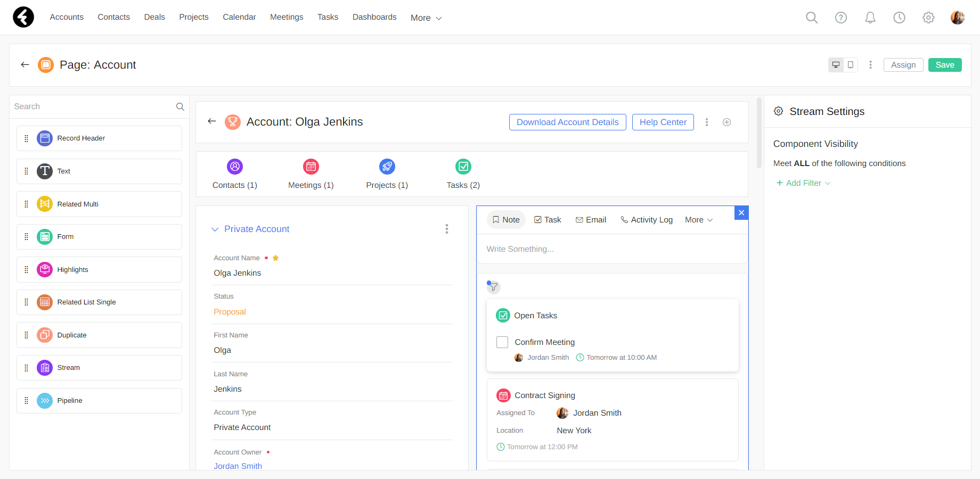Click the Highlights component icon
This screenshot has height=479, width=980.
pos(45,270)
